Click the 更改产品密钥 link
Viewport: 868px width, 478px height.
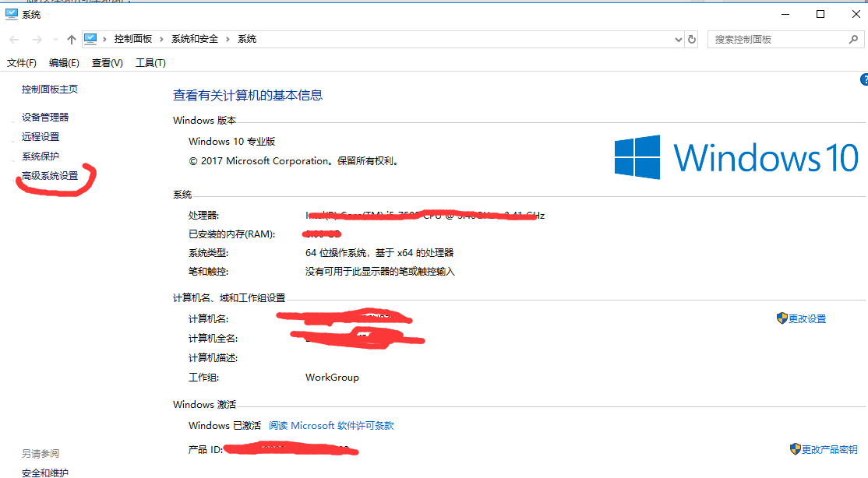coord(829,449)
